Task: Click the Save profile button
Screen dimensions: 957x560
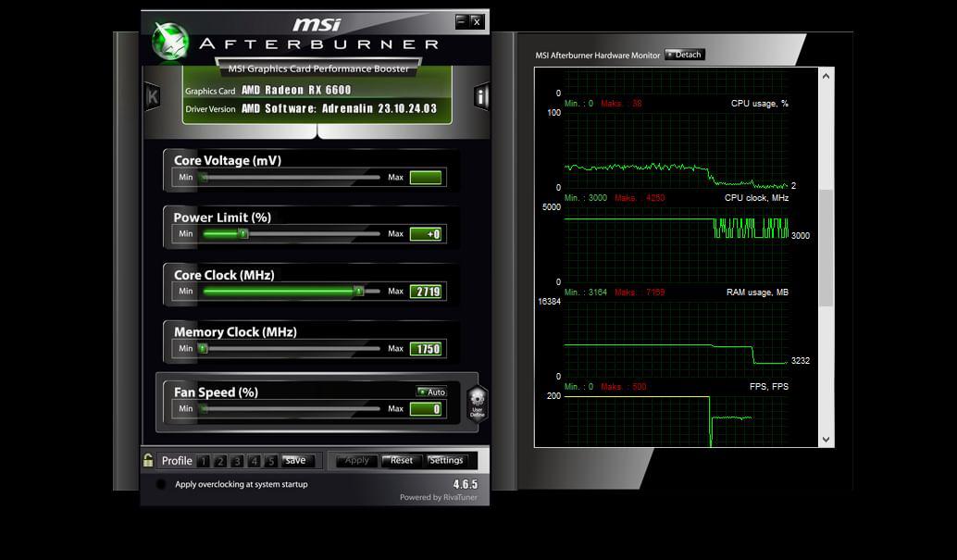Action: 297,460
